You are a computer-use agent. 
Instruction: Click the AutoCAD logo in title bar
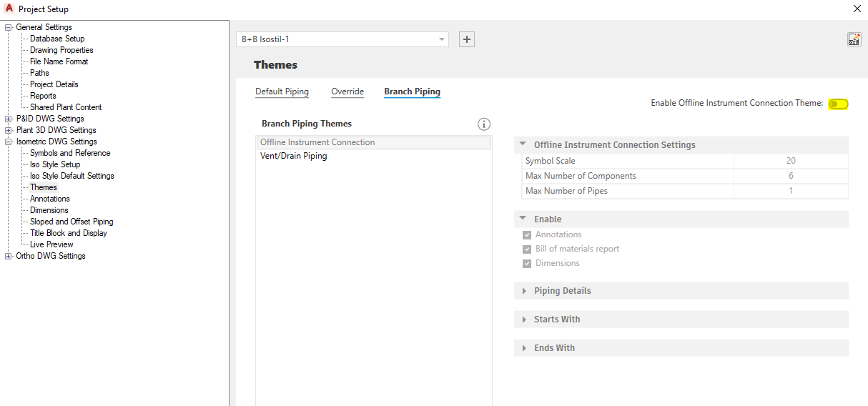[x=9, y=9]
